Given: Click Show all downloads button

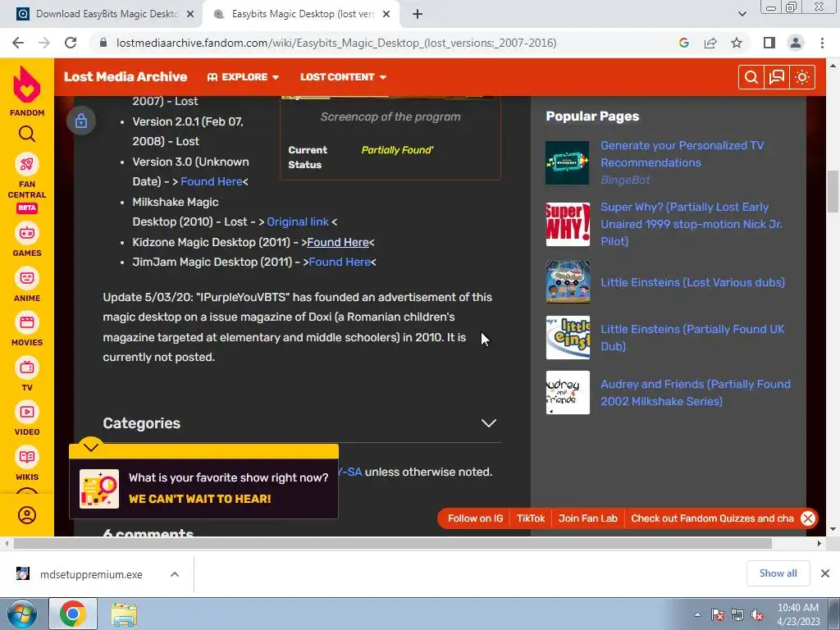Looking at the screenshot, I should coord(778,573).
